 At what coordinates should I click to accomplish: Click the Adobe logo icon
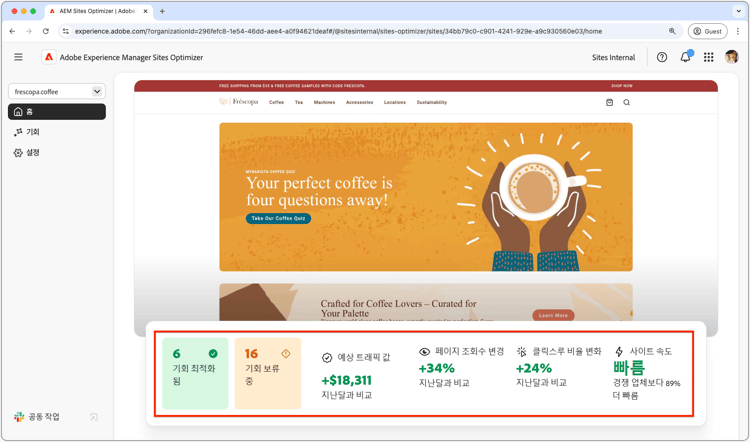(x=49, y=57)
